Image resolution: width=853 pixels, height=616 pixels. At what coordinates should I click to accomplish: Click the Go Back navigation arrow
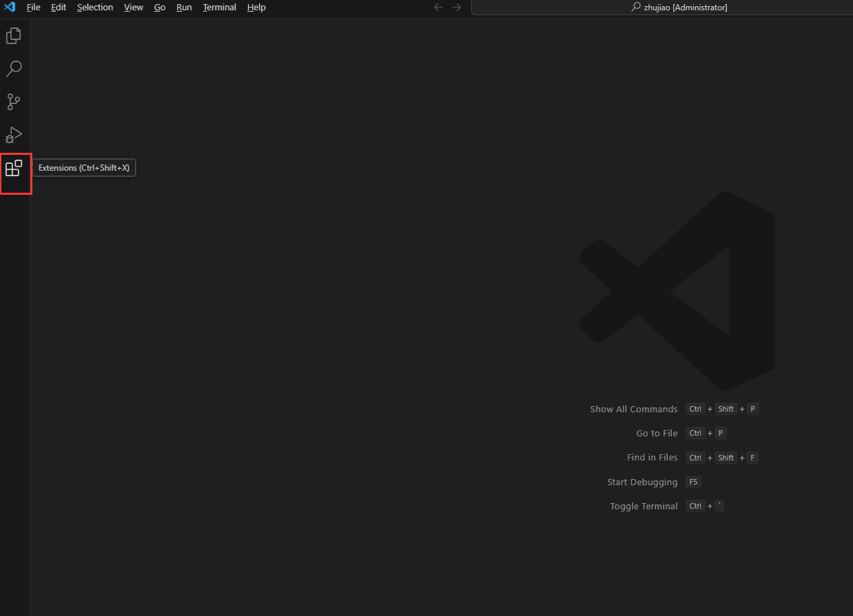click(439, 7)
